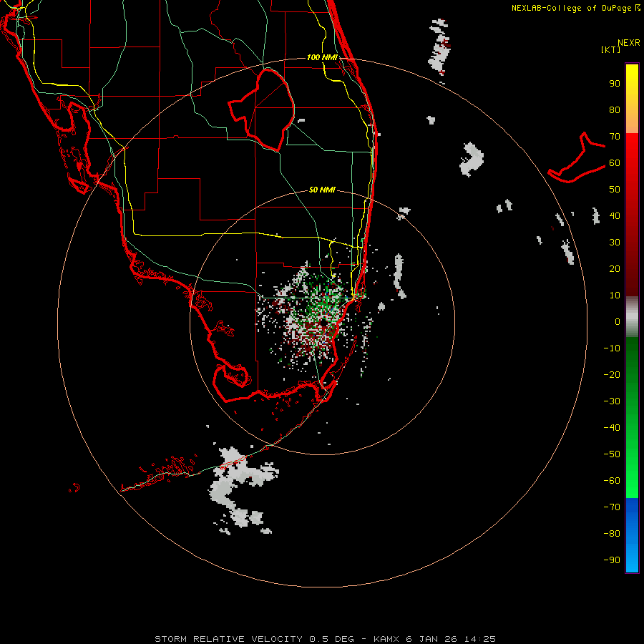Click the -10 value on the velocity scale
The image size is (644, 644).
(x=612, y=348)
